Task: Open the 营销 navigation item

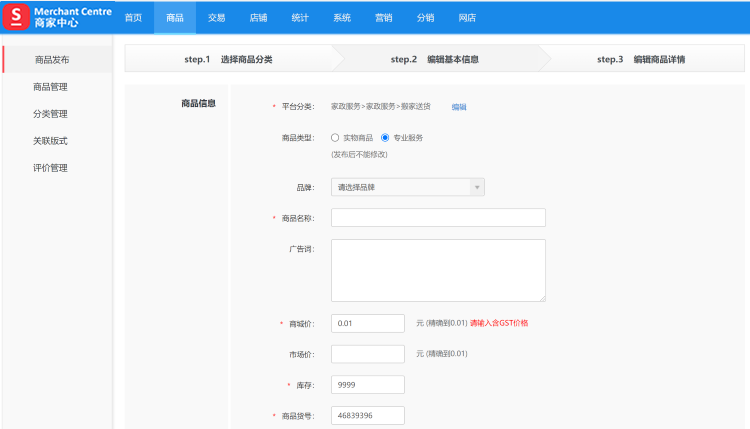Action: click(x=383, y=18)
